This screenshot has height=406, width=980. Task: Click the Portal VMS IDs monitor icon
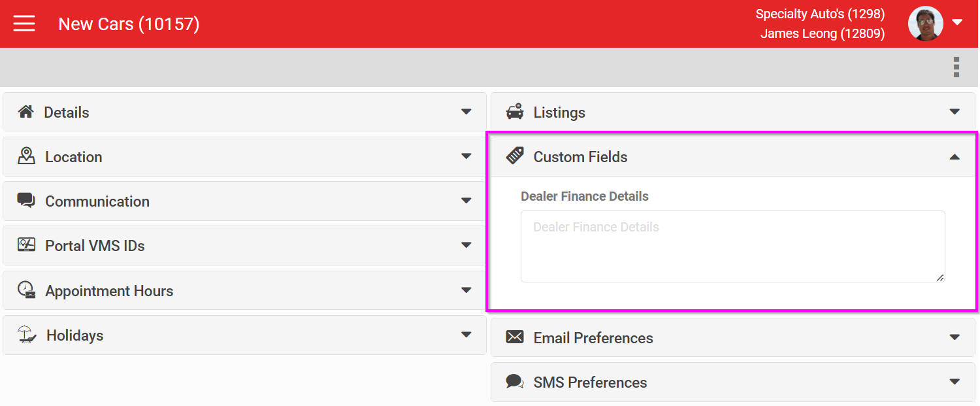tap(26, 245)
